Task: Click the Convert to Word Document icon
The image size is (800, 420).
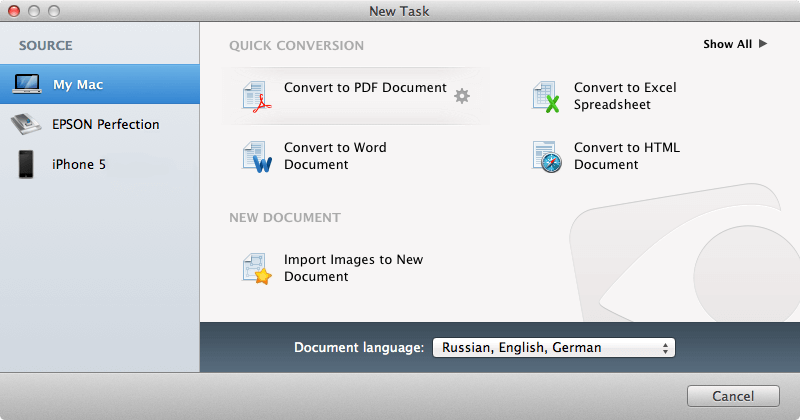Action: [x=256, y=156]
